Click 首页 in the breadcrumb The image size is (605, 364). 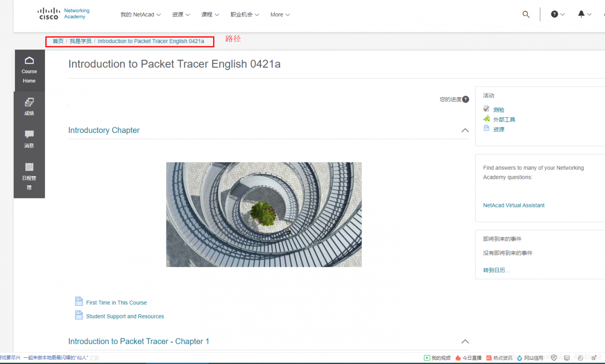click(58, 41)
